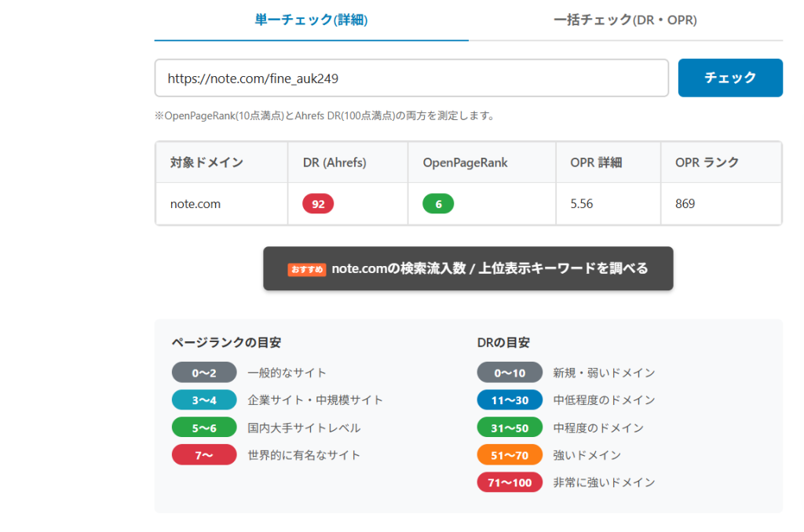
Task: Click the blue チェック button
Action: [730, 78]
